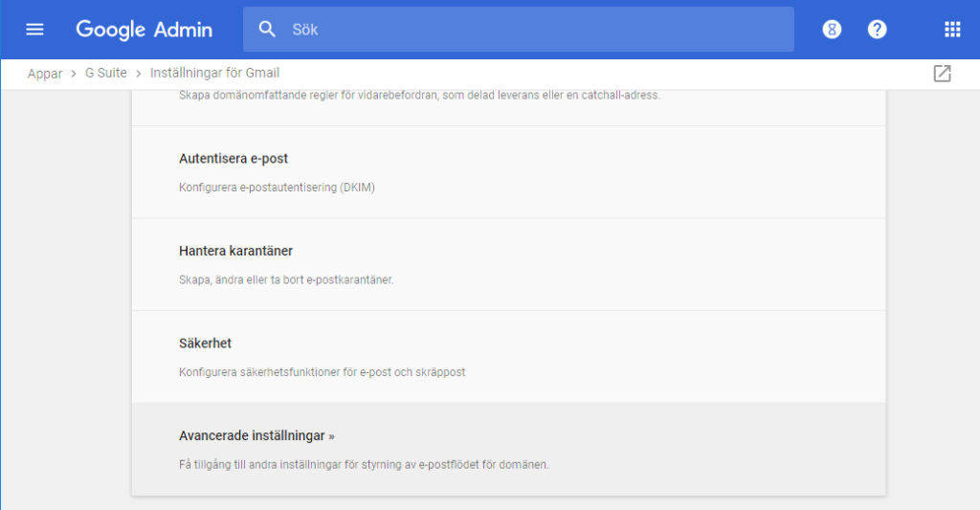
Task: Navigate to G Suite breadcrumb
Action: click(x=105, y=74)
